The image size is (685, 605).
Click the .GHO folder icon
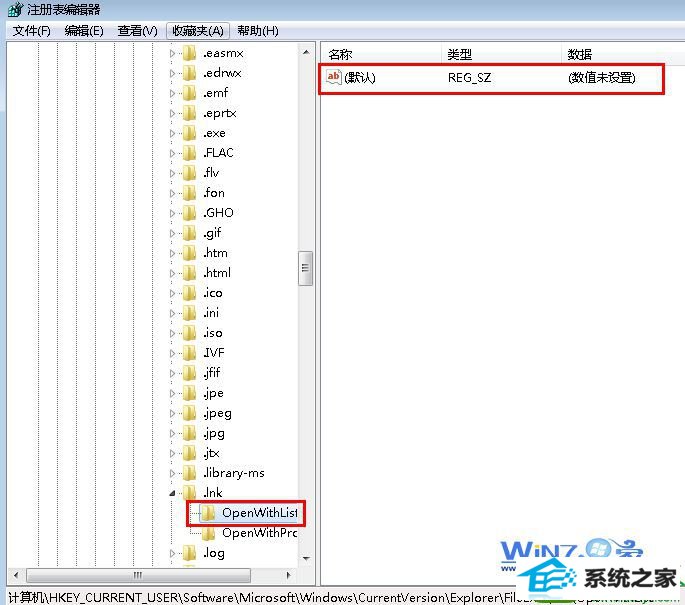pyautogui.click(x=190, y=213)
